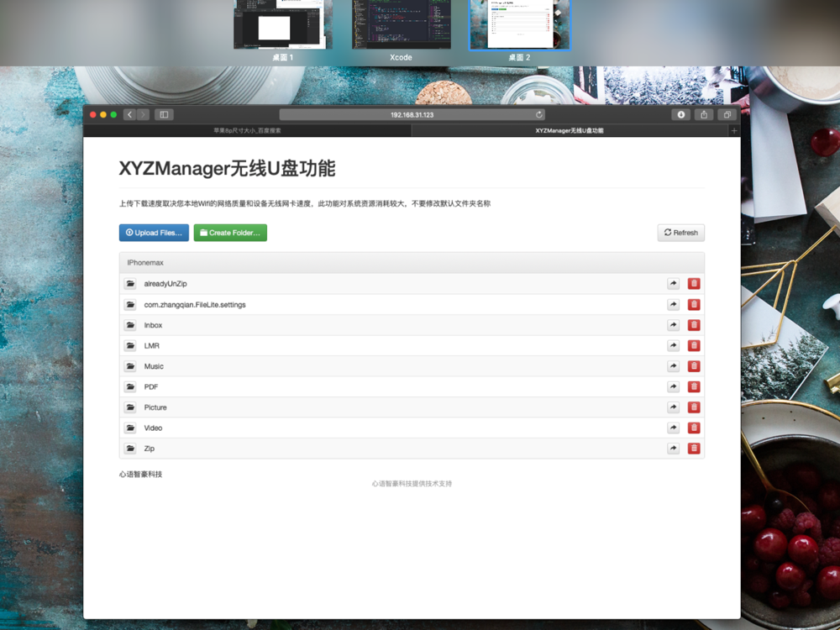Delete the PDF folder
The height and width of the screenshot is (630, 840).
(694, 386)
